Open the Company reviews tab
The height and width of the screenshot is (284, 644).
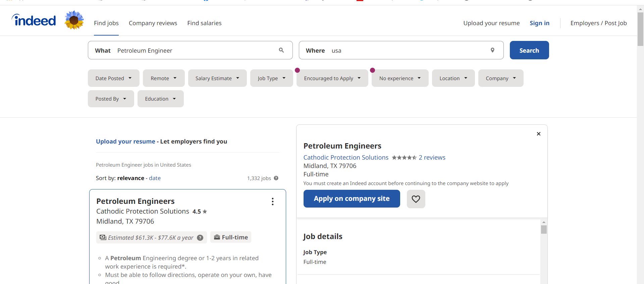point(153,23)
